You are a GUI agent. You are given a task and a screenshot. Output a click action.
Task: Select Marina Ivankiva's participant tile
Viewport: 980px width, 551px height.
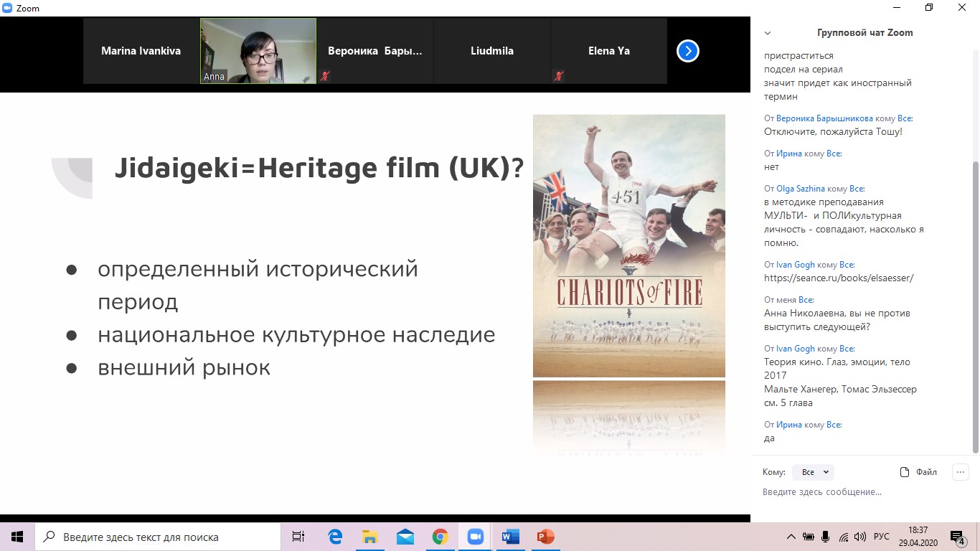(x=141, y=51)
